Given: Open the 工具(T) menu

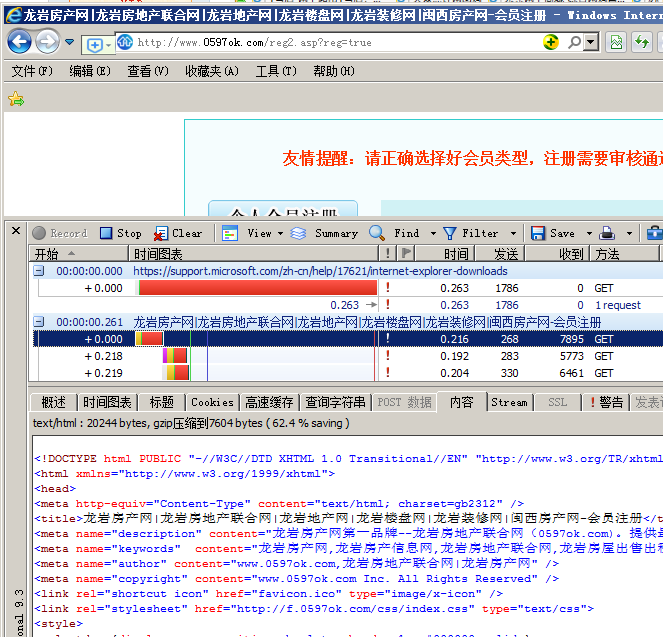Looking at the screenshot, I should 276,71.
